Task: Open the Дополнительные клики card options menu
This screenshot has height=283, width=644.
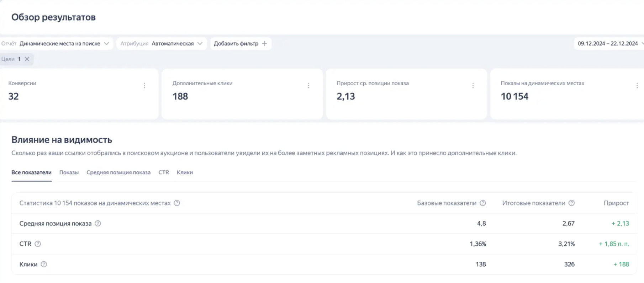Action: (x=308, y=86)
